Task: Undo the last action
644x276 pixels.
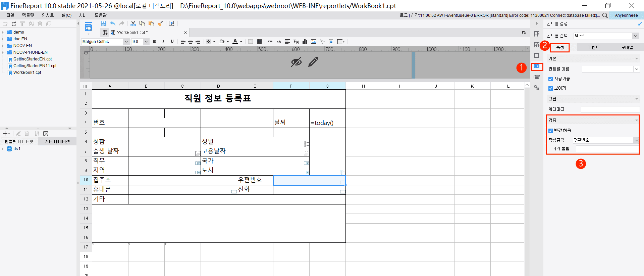Action: coord(113,24)
